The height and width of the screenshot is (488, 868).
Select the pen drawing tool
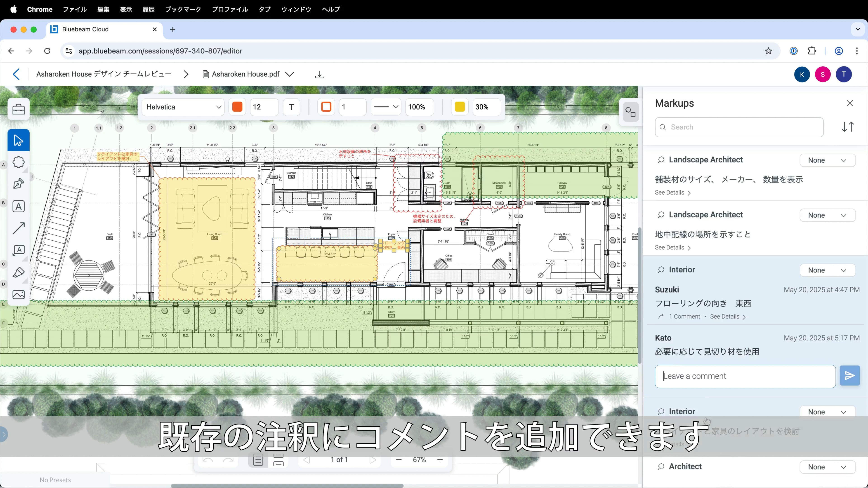pos(18,184)
